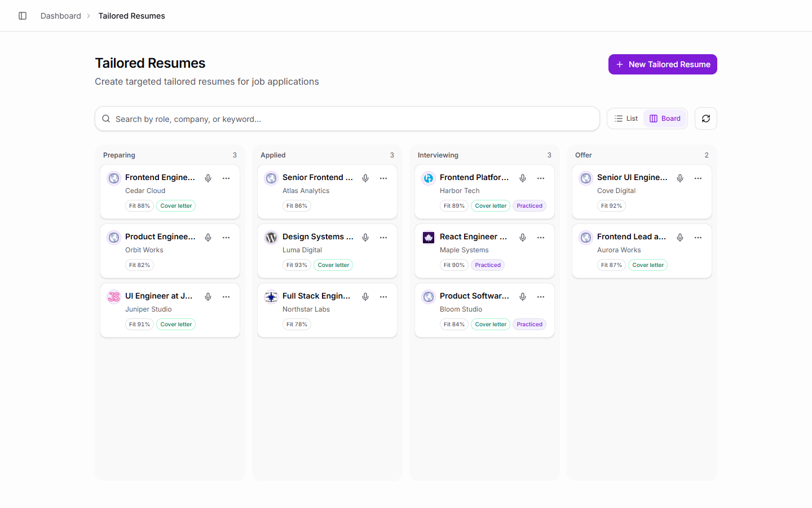Click the Bloom Studio globe logo

pyautogui.click(x=429, y=297)
